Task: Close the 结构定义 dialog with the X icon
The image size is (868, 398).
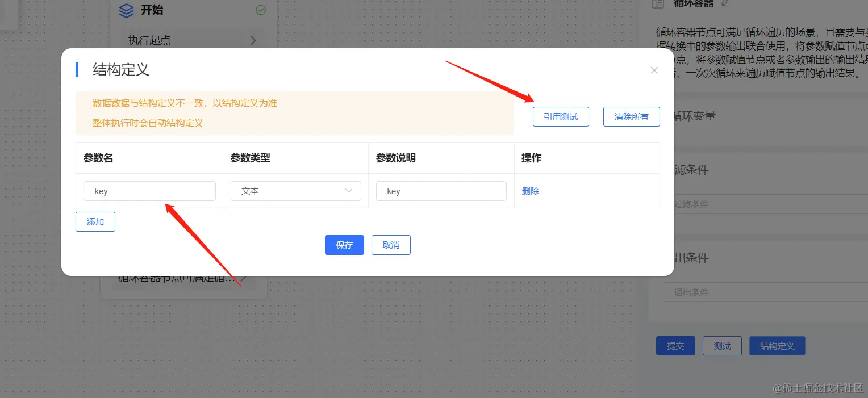Action: [x=654, y=70]
